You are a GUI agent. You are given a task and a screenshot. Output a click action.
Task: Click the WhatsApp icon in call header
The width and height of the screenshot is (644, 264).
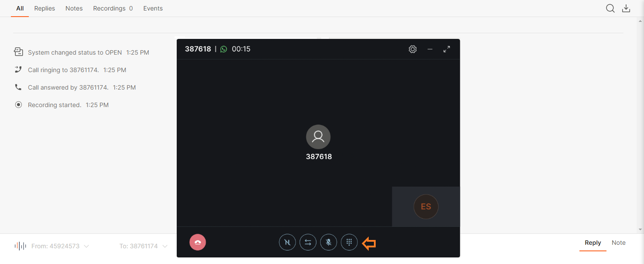(x=223, y=49)
